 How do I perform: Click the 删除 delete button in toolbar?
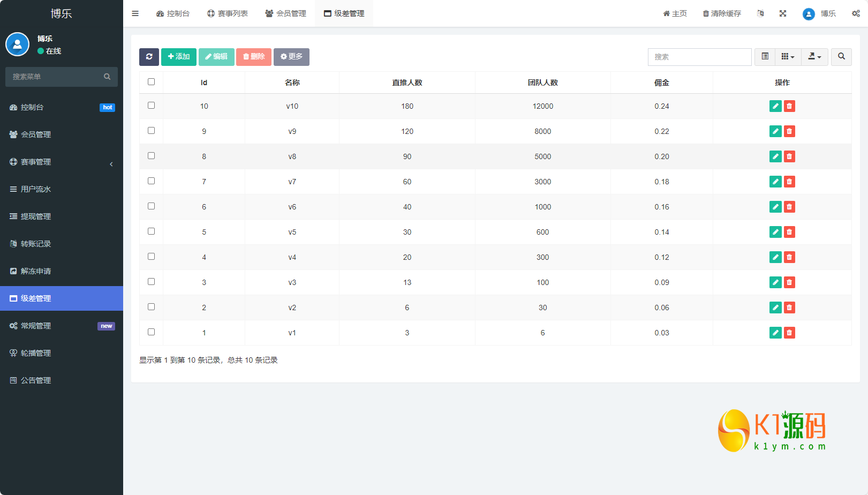pos(254,57)
